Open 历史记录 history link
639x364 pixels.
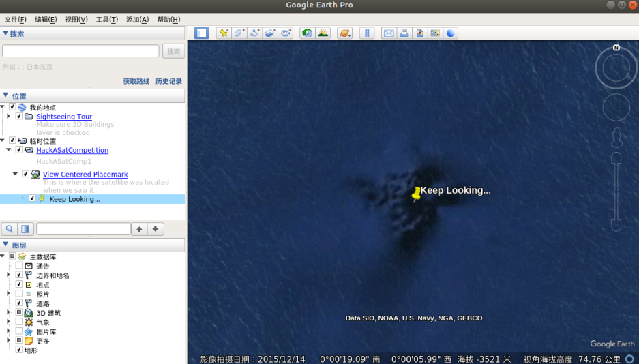coord(168,81)
